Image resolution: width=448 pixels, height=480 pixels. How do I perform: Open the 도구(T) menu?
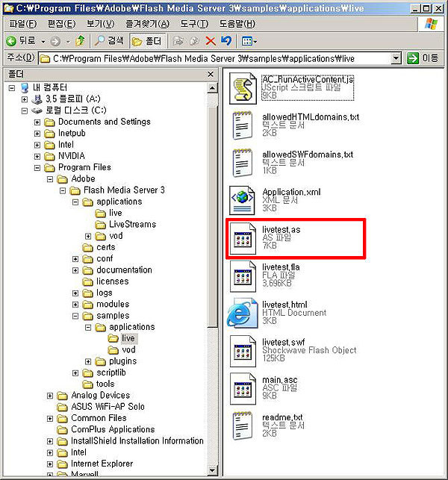pos(194,24)
